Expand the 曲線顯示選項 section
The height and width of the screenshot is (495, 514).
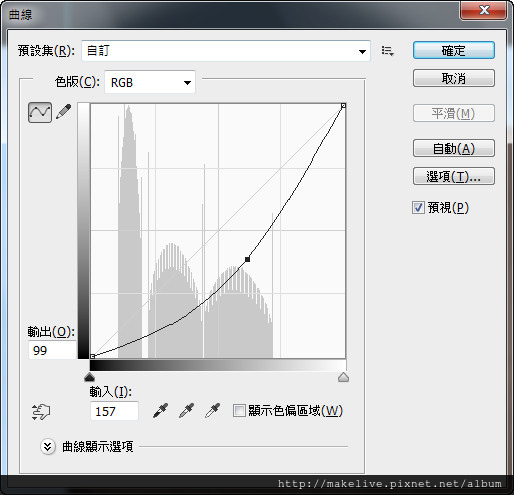(x=48, y=447)
